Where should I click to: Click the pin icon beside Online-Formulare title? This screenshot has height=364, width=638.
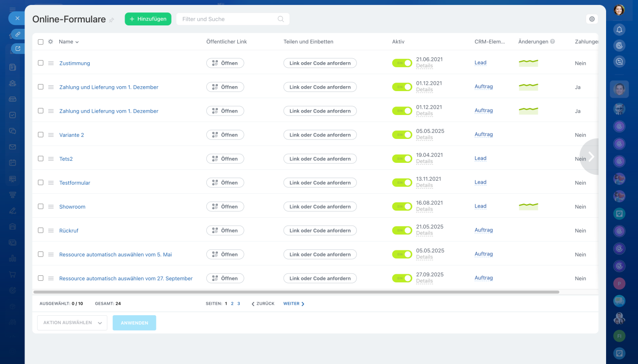point(112,20)
